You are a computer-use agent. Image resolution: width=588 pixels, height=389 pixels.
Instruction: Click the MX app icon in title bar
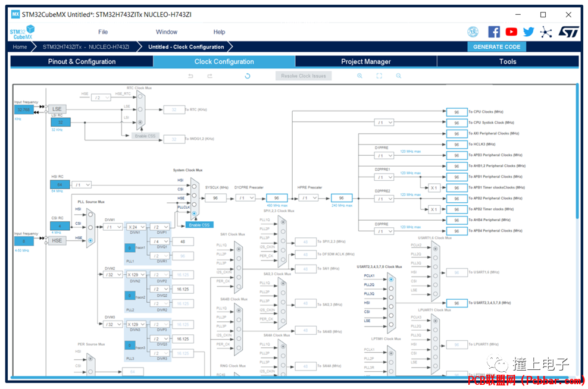click(15, 15)
